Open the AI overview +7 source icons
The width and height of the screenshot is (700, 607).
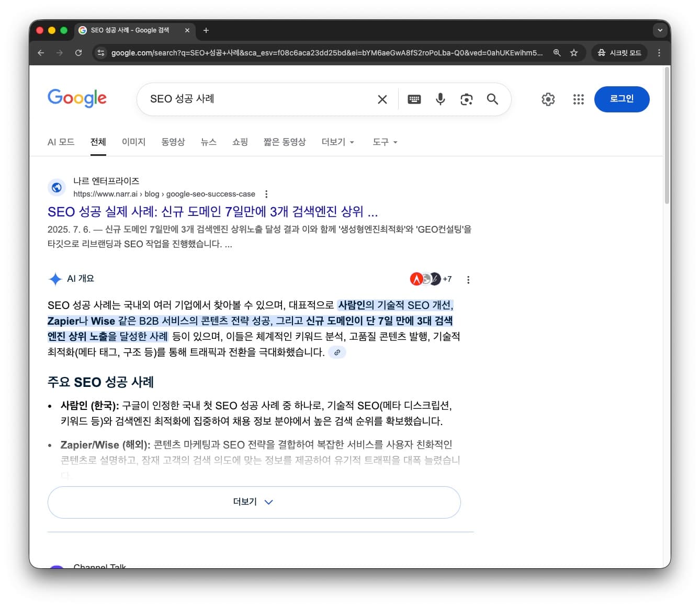coord(431,279)
